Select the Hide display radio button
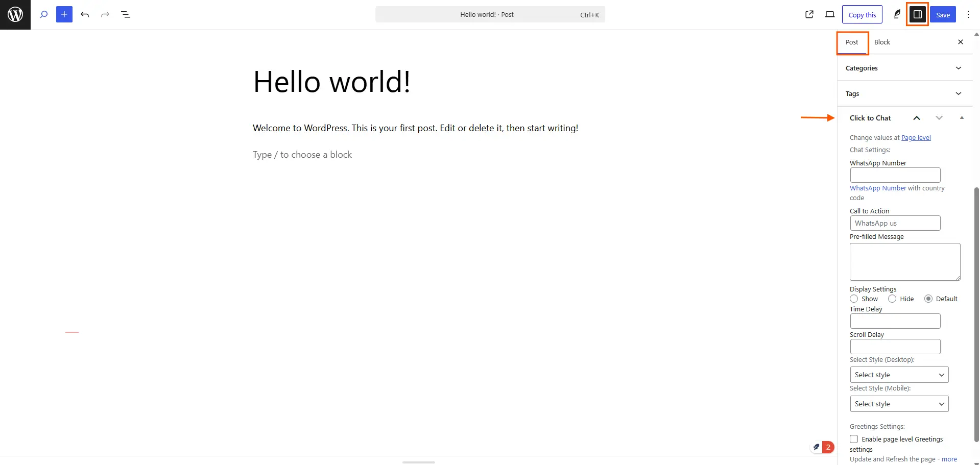This screenshot has width=980, height=465. pos(892,299)
